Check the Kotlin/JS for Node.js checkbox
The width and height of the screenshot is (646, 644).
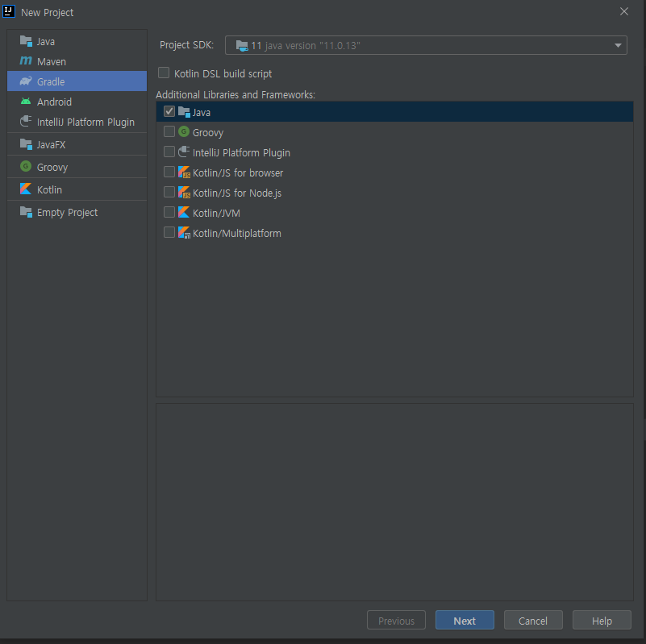(x=169, y=192)
